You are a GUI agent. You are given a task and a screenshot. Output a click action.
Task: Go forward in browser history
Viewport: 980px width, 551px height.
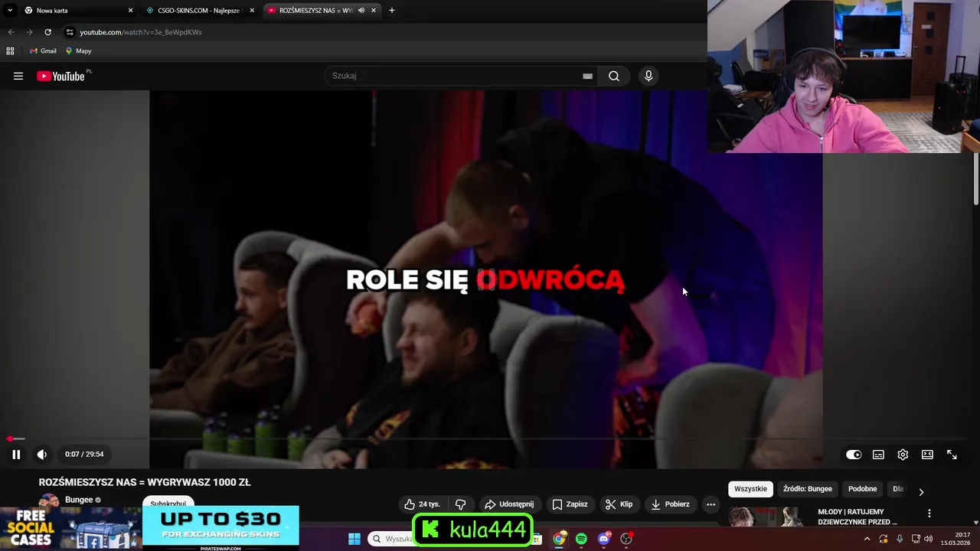tap(29, 32)
